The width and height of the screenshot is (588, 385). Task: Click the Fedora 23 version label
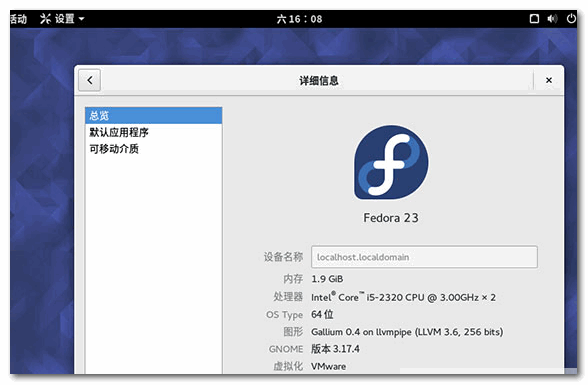pyautogui.click(x=391, y=218)
